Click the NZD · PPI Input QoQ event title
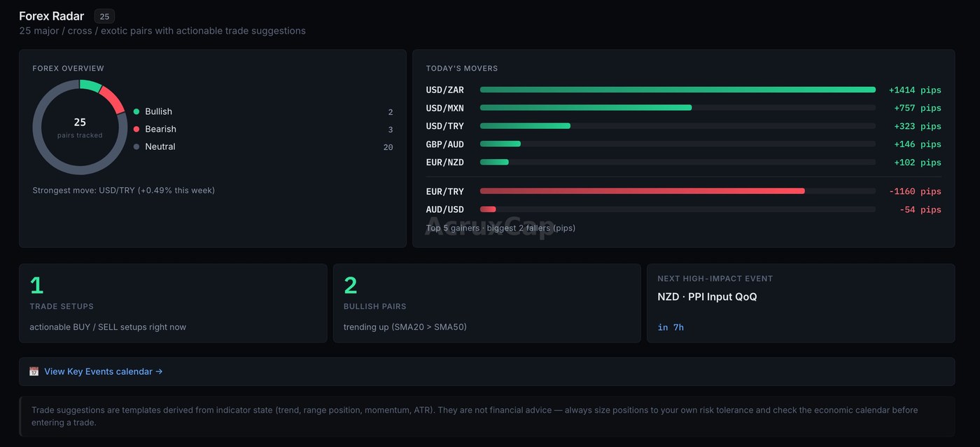 click(707, 296)
